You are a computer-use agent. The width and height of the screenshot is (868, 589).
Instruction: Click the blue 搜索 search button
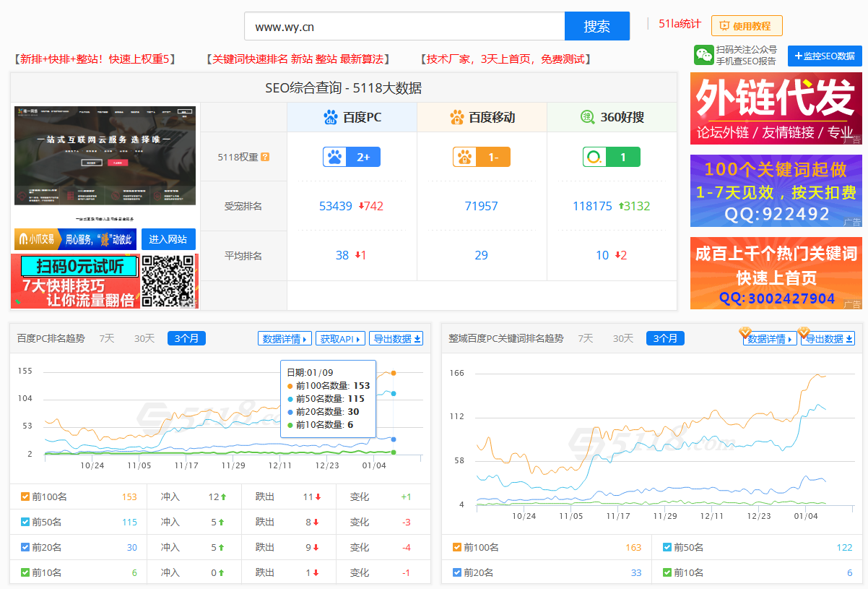tap(597, 27)
